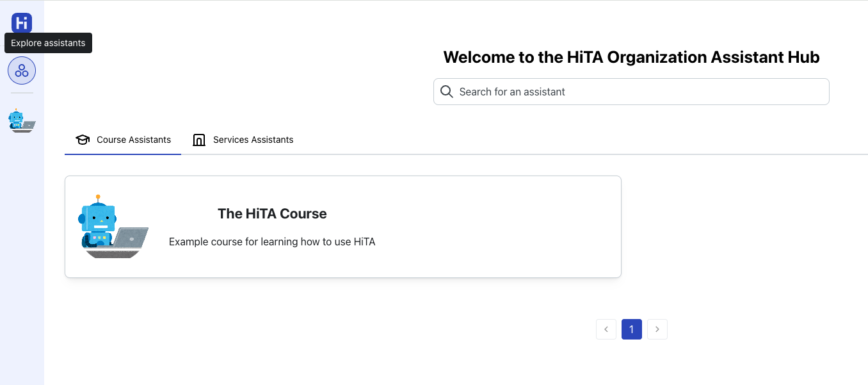
Task: Switch to the Course Assistants tab
Action: pos(134,140)
